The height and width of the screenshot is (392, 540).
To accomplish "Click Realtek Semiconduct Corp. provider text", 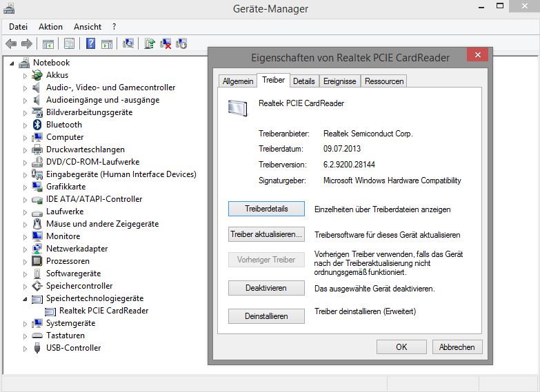I will [368, 134].
